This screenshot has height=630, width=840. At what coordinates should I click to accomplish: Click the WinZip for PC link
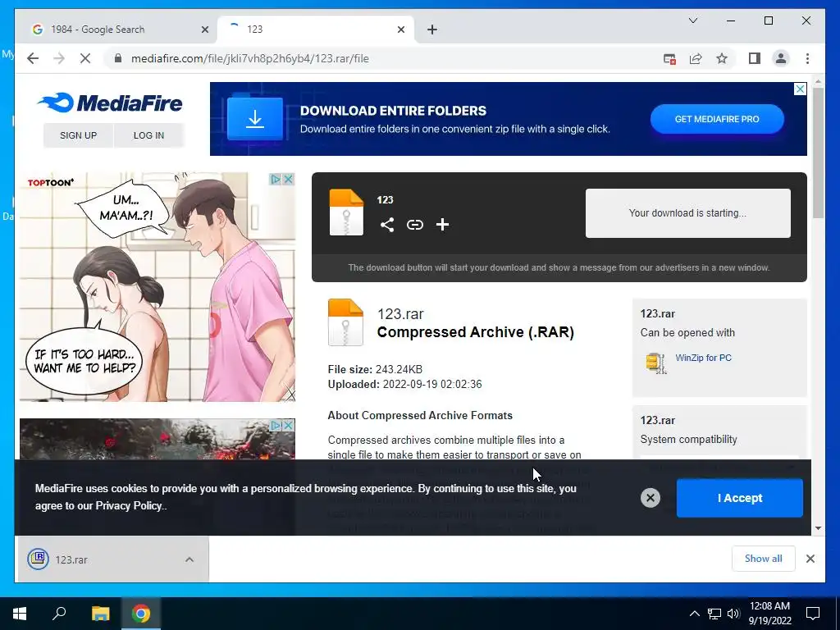click(703, 358)
